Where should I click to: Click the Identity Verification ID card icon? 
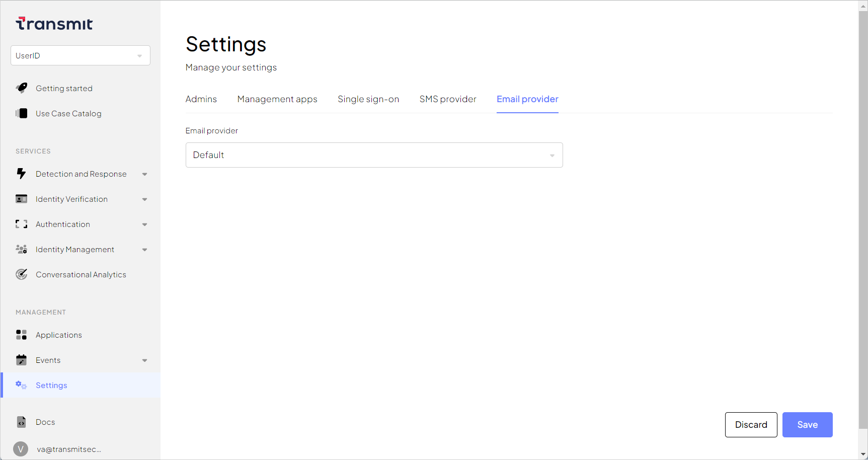22,199
